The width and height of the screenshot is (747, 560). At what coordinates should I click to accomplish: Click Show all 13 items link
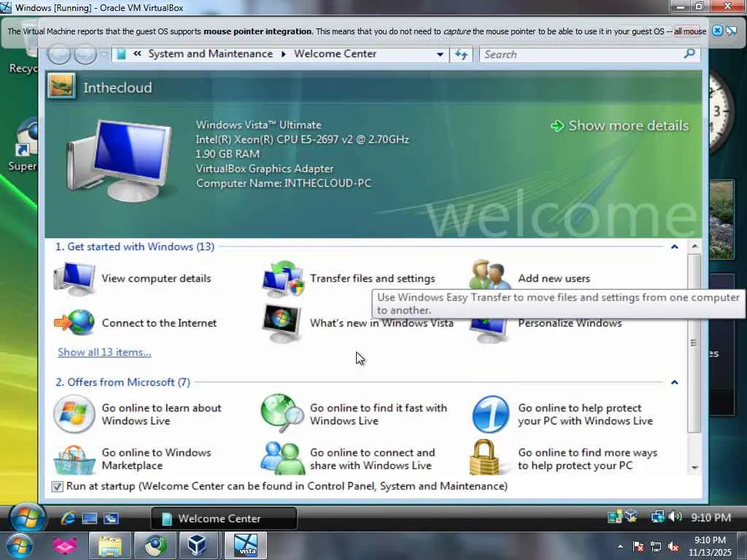(104, 352)
